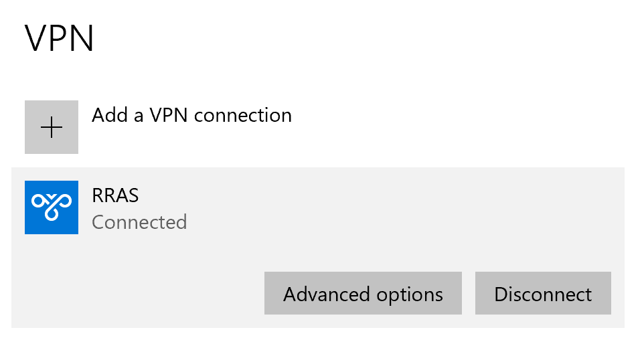The height and width of the screenshot is (350, 644).
Task: Open Advanced options for RRAS
Action: click(363, 293)
